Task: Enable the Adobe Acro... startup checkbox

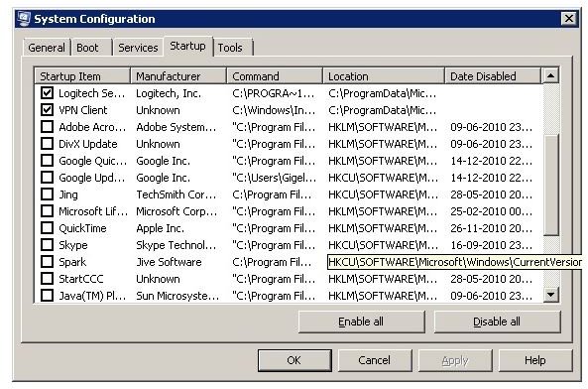Action: (x=47, y=127)
